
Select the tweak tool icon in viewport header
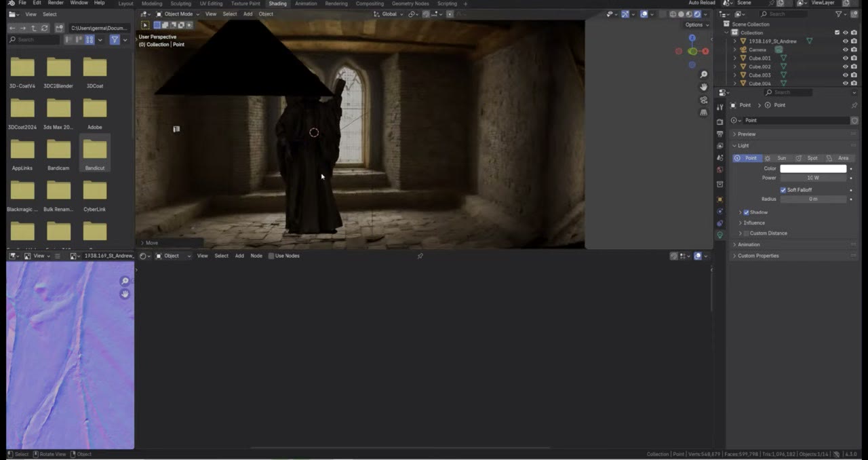coord(145,25)
